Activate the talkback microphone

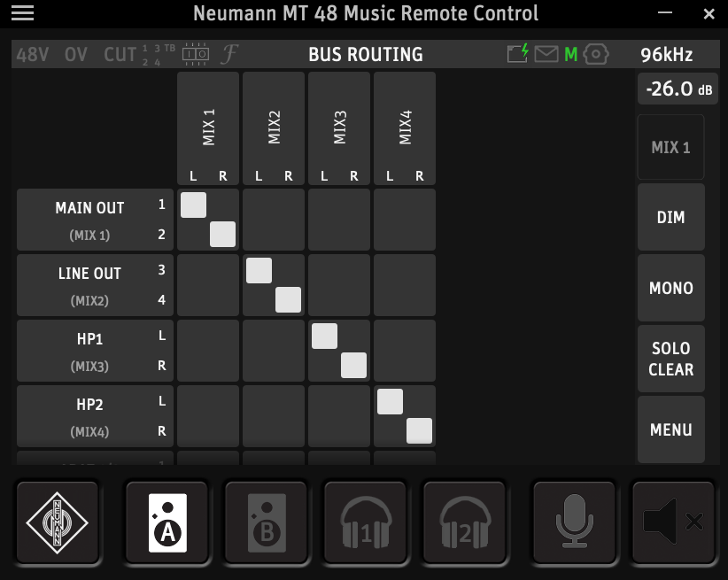click(574, 522)
